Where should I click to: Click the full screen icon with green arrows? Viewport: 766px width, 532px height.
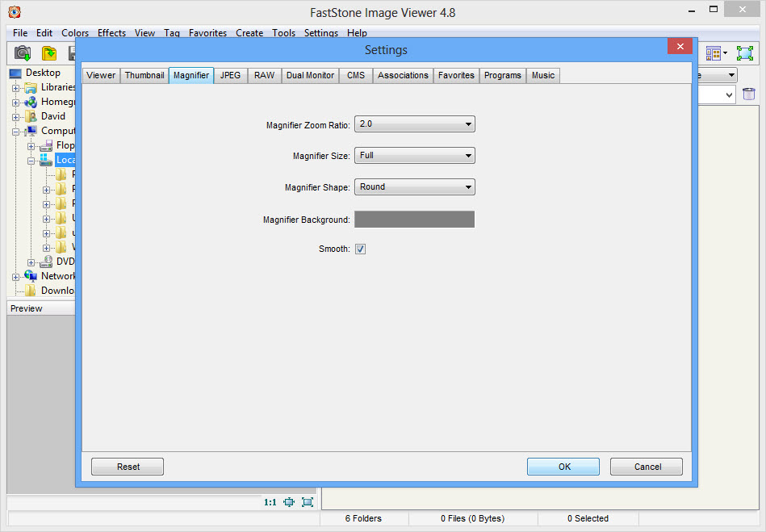745,52
